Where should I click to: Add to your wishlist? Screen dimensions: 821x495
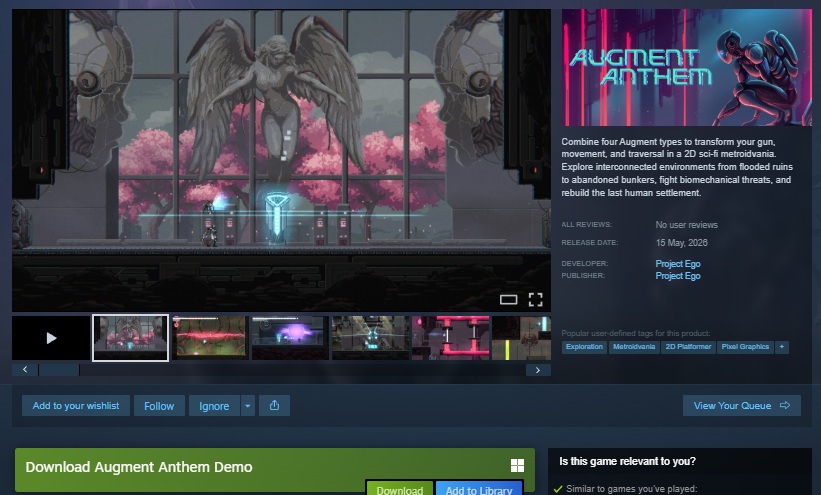pos(76,405)
